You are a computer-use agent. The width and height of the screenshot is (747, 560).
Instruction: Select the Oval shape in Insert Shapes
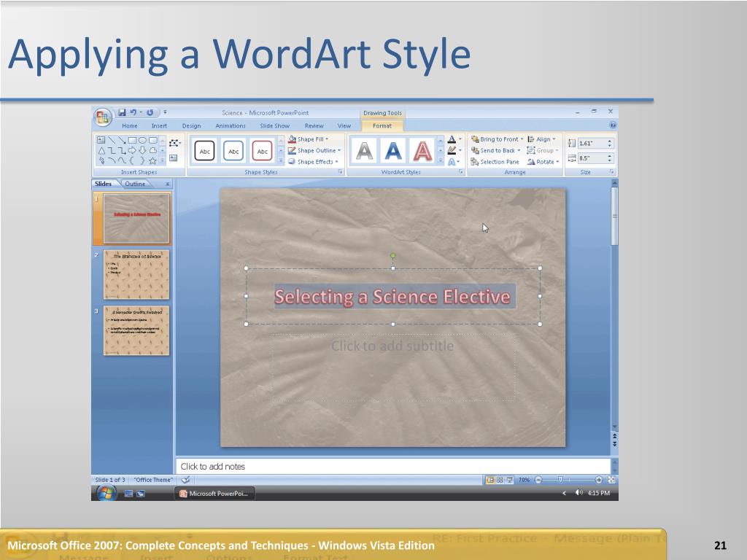click(142, 140)
